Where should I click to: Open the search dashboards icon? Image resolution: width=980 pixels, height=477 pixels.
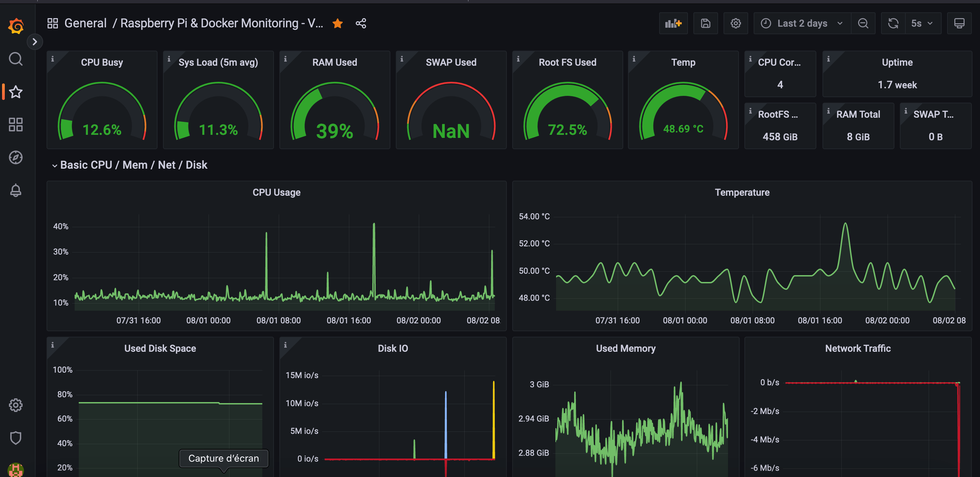pos(16,59)
